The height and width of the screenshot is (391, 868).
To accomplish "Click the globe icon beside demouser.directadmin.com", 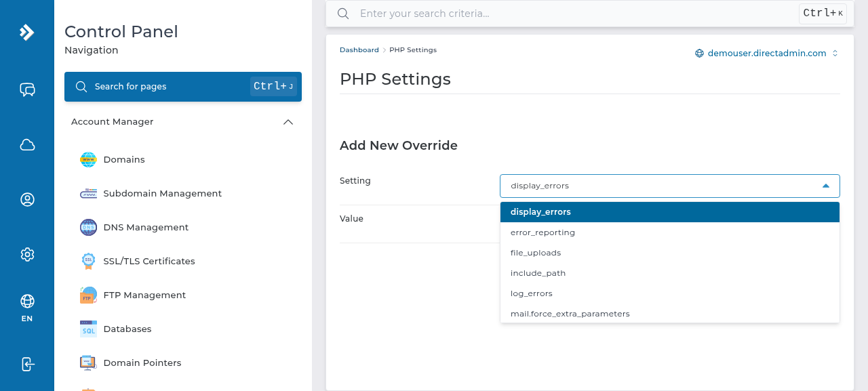I will [x=699, y=54].
